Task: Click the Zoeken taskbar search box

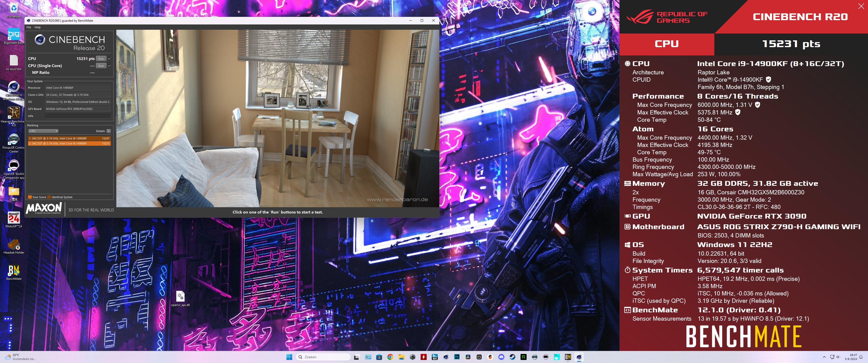Action: point(323,357)
